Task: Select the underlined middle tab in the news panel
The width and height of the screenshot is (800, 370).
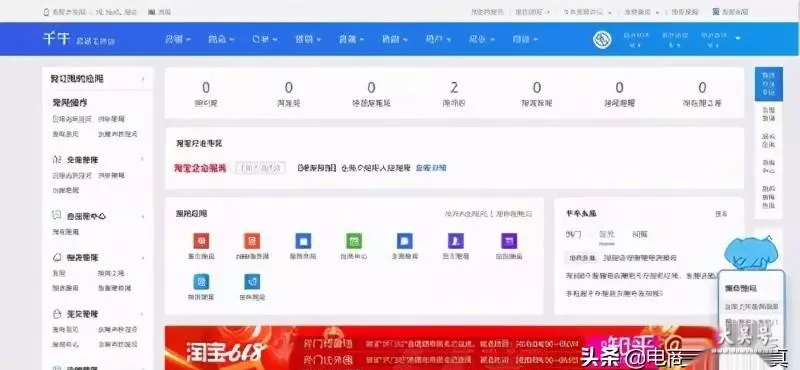Action: point(607,234)
